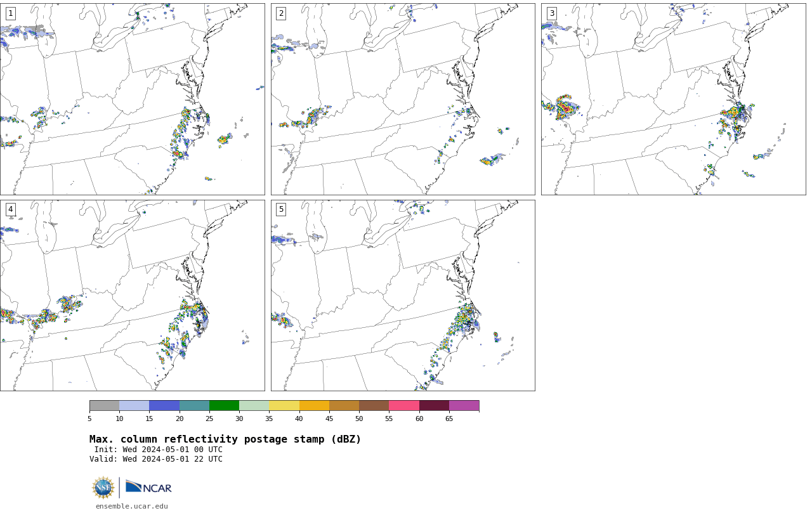Screen dimensions: 812x513
Task: Click the colorbar tick label 65
Action: [449, 419]
